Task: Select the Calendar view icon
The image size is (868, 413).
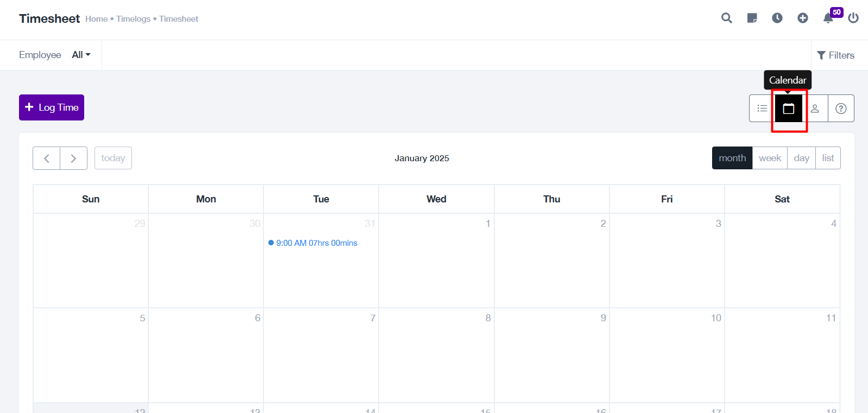Action: 788,109
